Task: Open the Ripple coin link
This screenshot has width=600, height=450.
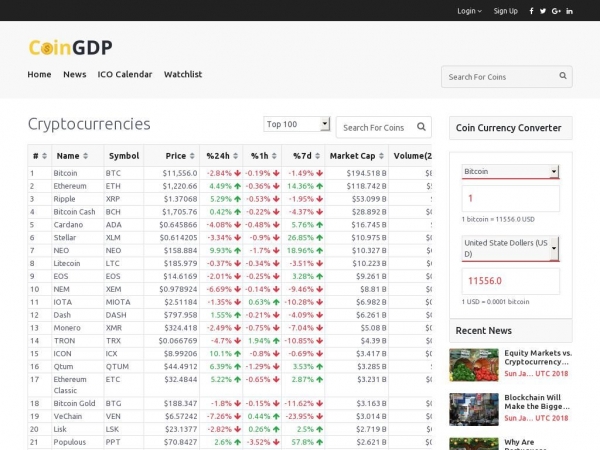Action: [64, 199]
